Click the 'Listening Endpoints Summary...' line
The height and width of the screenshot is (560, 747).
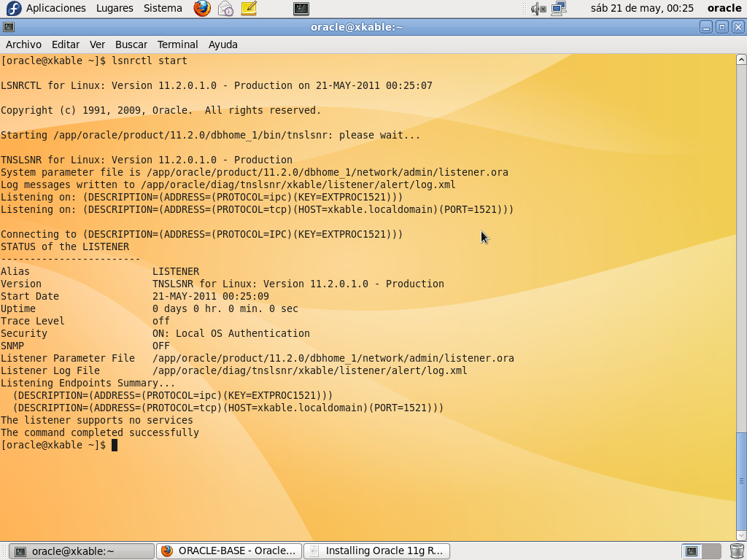88,383
